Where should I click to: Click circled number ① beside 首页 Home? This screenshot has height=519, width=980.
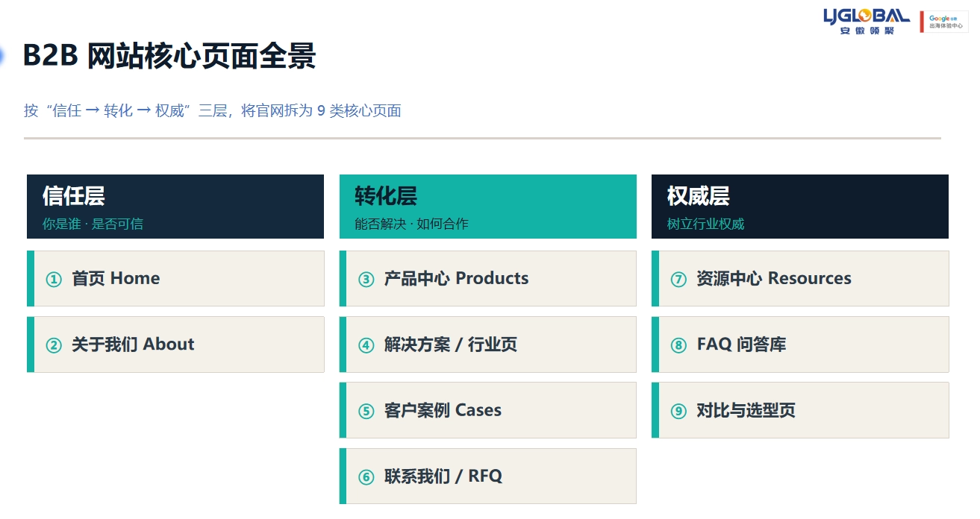(x=54, y=280)
